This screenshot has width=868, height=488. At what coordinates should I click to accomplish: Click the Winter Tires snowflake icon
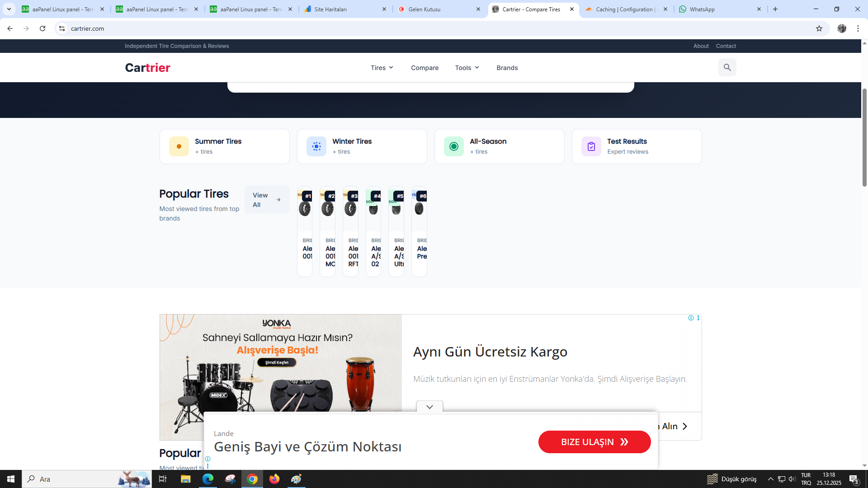[x=316, y=146]
